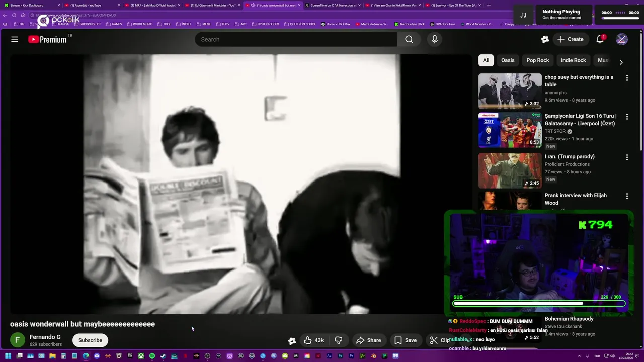The height and width of the screenshot is (362, 644).
Task: Open the account avatar menu
Action: [x=622, y=39]
